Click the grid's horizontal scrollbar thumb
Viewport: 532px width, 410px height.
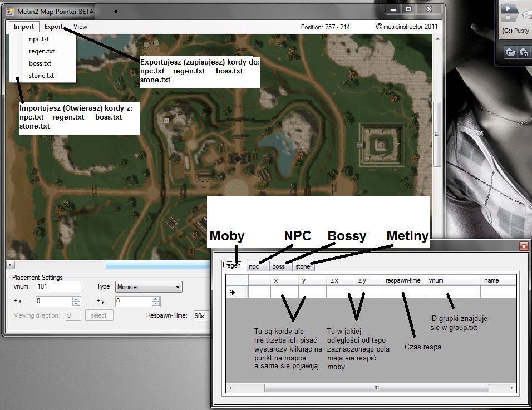tap(376, 388)
